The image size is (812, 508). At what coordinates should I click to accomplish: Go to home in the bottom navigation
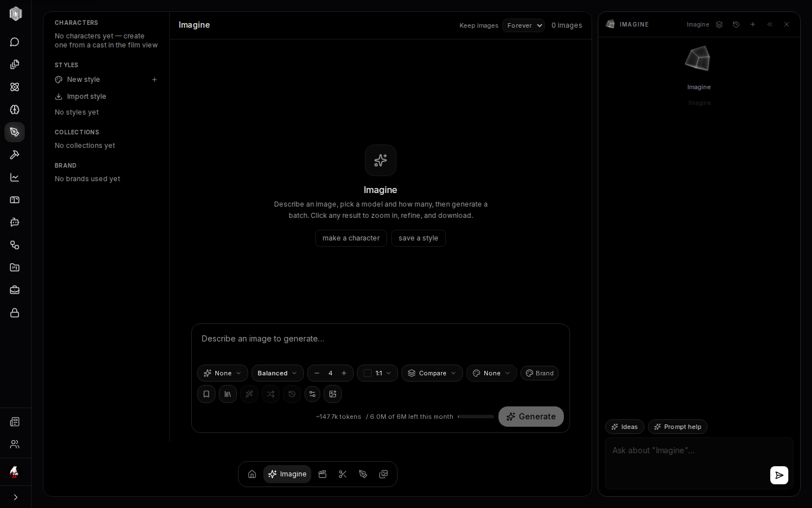coord(252,474)
